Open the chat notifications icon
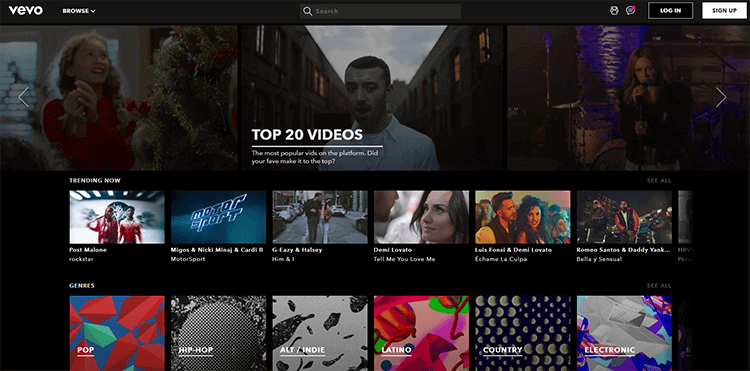 point(630,11)
